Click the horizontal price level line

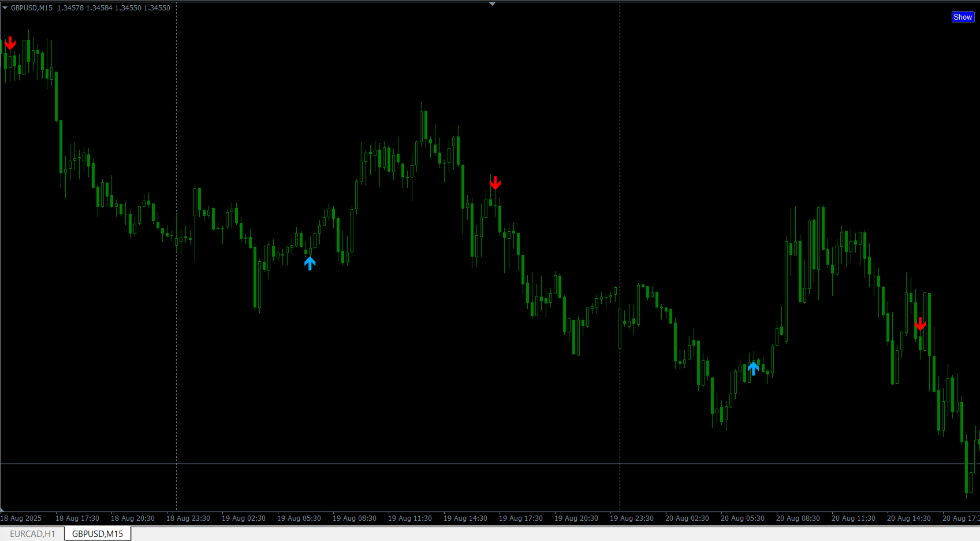click(x=490, y=464)
